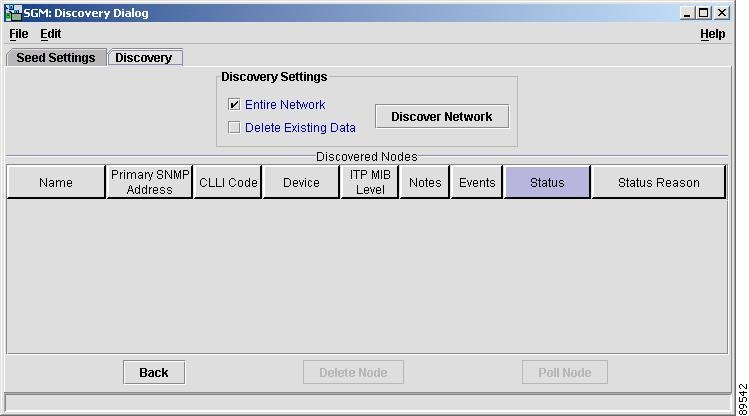Image resolution: width=749 pixels, height=416 pixels.
Task: Open the Help menu
Action: [x=712, y=34]
